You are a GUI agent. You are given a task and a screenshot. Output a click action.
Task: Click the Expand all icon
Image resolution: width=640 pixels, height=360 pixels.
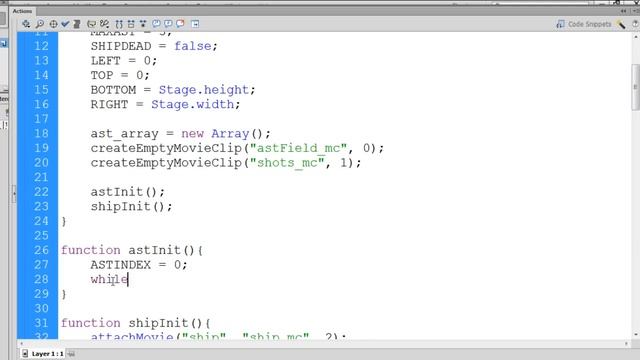(143, 24)
